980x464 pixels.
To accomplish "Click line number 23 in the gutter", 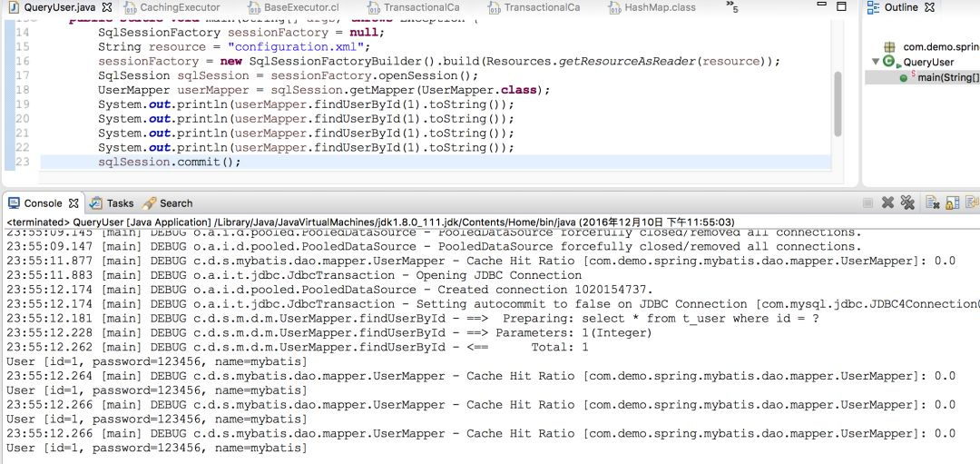I will (23, 162).
